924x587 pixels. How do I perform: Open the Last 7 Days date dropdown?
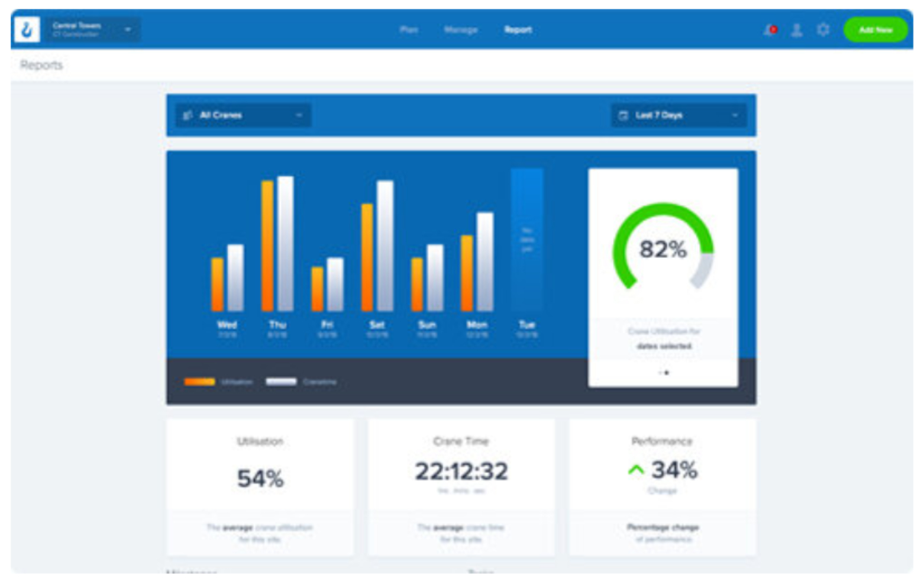(x=679, y=115)
